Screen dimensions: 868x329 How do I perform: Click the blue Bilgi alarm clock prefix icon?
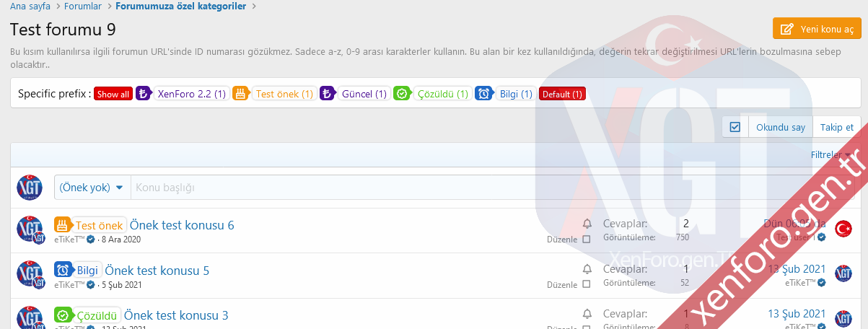coord(483,94)
